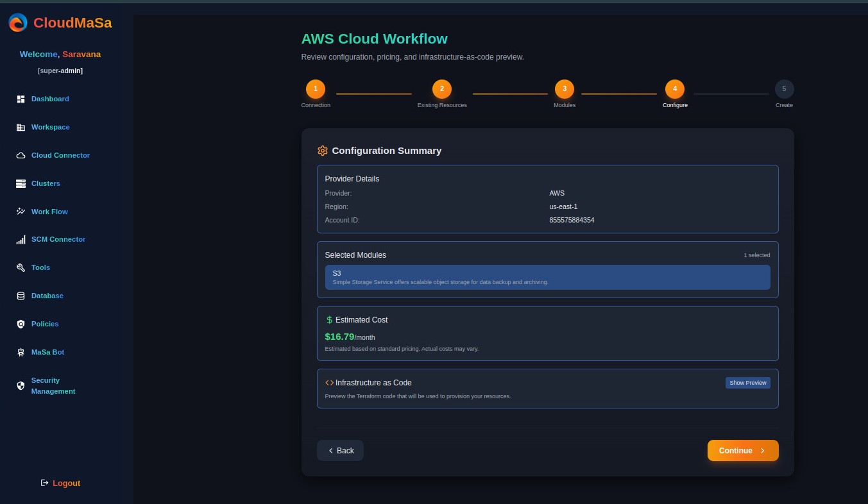Screen dimensions: 868x504
Task: Click the MaSa Bot robot icon
Action: (21, 352)
